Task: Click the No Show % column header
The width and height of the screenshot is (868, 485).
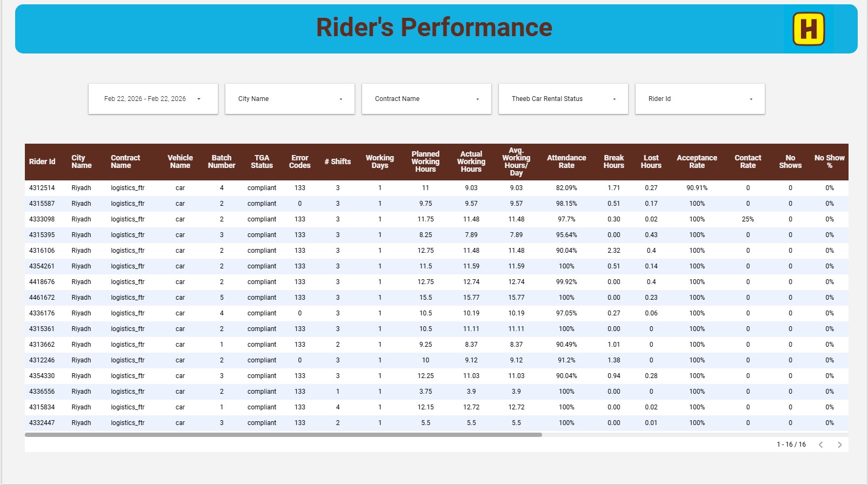Action: [830, 161]
